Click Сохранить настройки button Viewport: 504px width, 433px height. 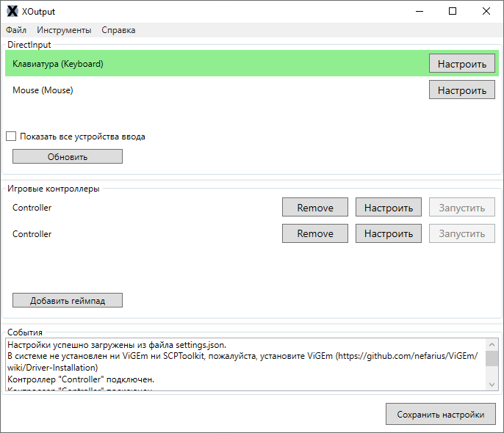(441, 415)
